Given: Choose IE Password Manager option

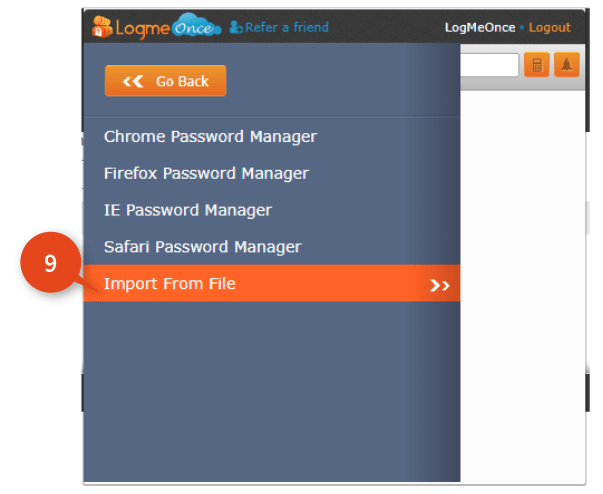Looking at the screenshot, I should (x=188, y=210).
